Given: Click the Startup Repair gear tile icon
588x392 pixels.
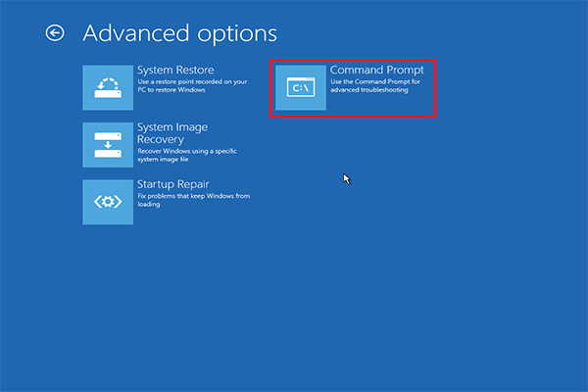Looking at the screenshot, I should tap(108, 202).
